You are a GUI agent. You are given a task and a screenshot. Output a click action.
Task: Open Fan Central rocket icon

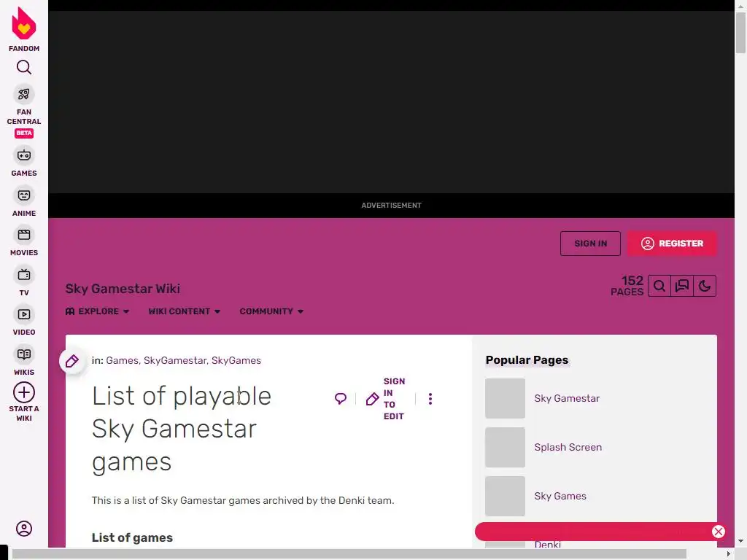pyautogui.click(x=24, y=94)
